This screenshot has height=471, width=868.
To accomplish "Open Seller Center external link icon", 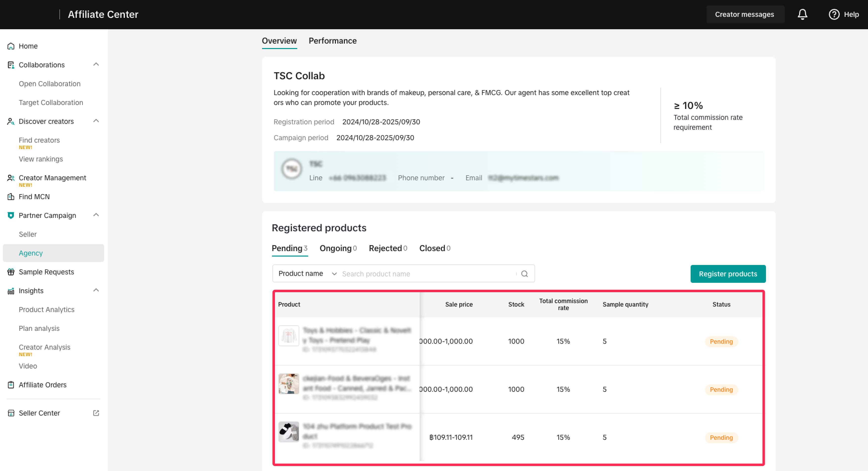I will pos(96,413).
